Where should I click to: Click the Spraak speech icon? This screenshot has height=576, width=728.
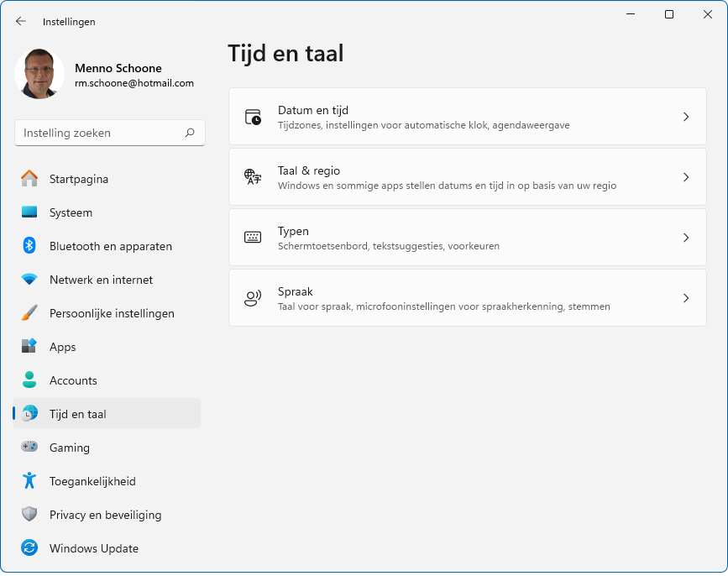tap(253, 298)
